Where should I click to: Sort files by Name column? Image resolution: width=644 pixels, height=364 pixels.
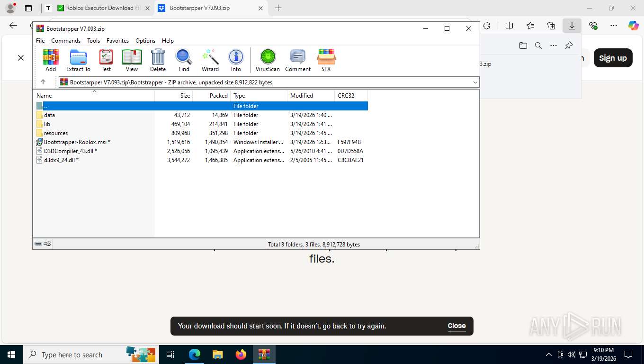coord(94,95)
